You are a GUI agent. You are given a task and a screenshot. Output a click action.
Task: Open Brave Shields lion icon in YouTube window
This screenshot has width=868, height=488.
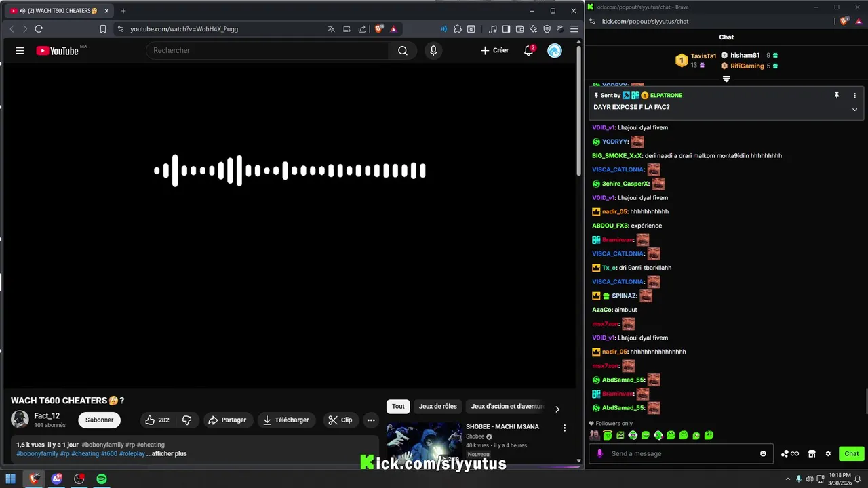point(379,29)
